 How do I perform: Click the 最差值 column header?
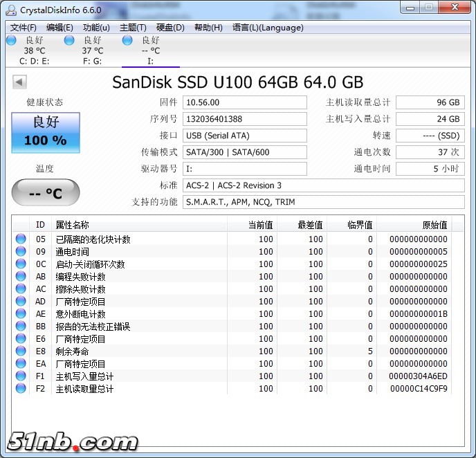[x=302, y=225]
